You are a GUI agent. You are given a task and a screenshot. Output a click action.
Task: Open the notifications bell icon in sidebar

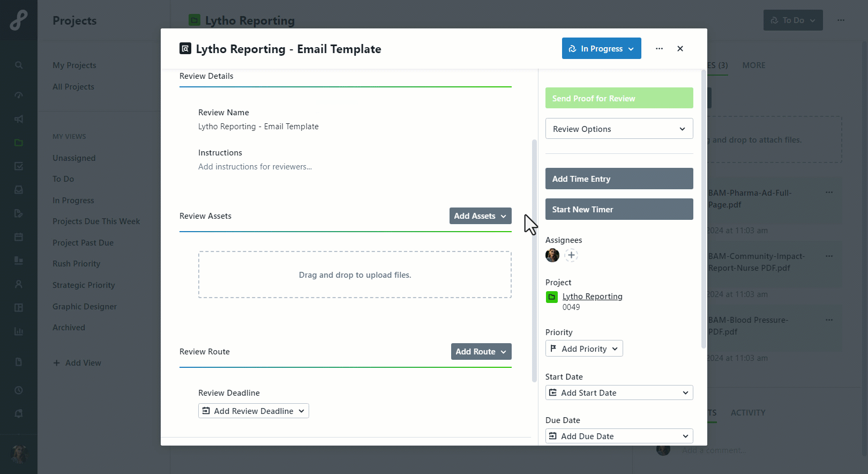(19, 413)
